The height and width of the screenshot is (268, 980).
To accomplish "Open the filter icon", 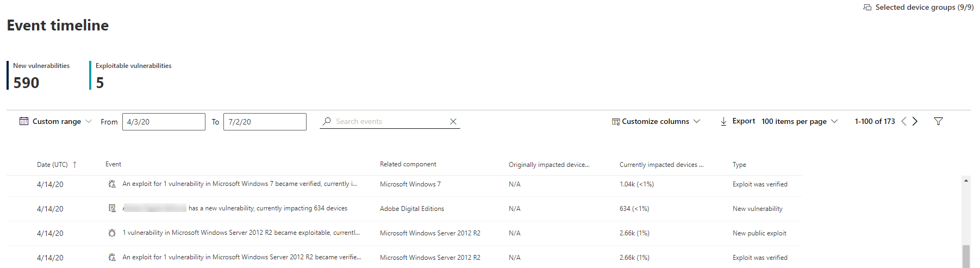I will coord(938,121).
